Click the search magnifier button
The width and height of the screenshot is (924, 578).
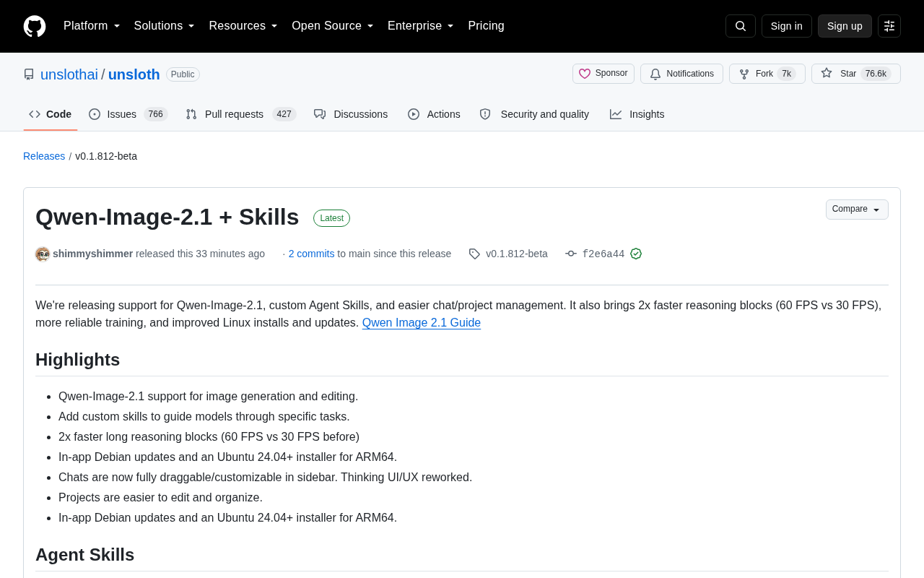click(x=741, y=26)
